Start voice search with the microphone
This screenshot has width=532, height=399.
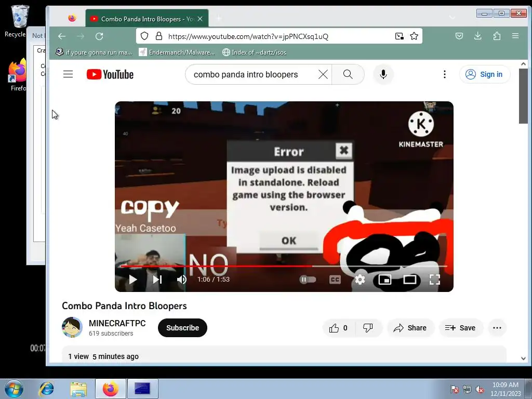coord(383,74)
